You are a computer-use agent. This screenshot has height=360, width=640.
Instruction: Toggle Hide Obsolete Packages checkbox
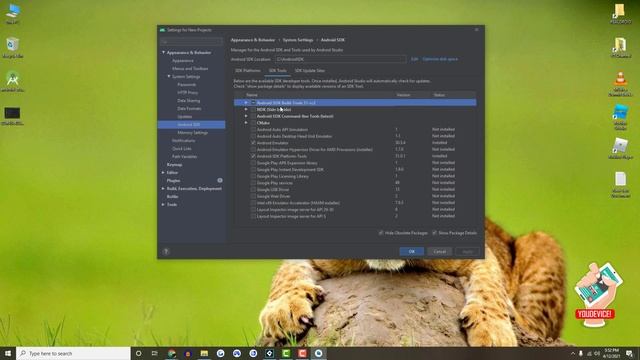[381, 233]
